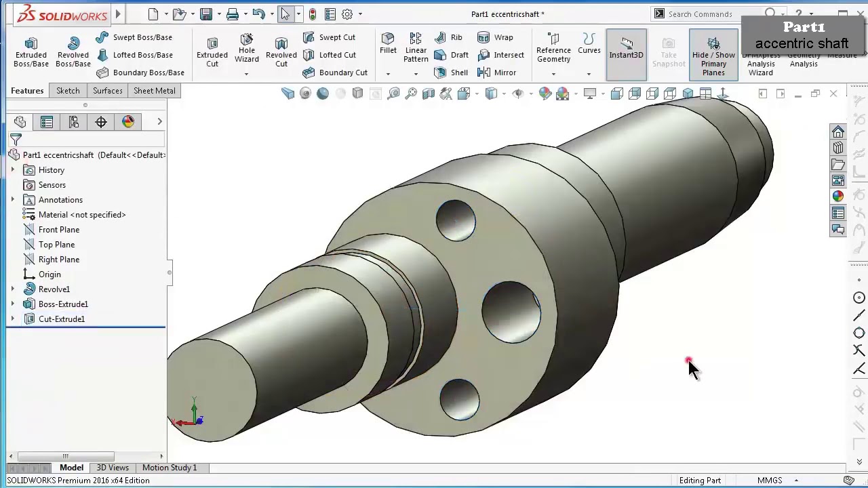868x488 pixels.
Task: Save the document with the floppy icon
Action: tap(206, 14)
